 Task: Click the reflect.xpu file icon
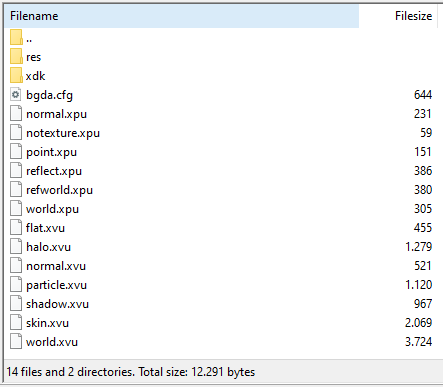(x=16, y=170)
